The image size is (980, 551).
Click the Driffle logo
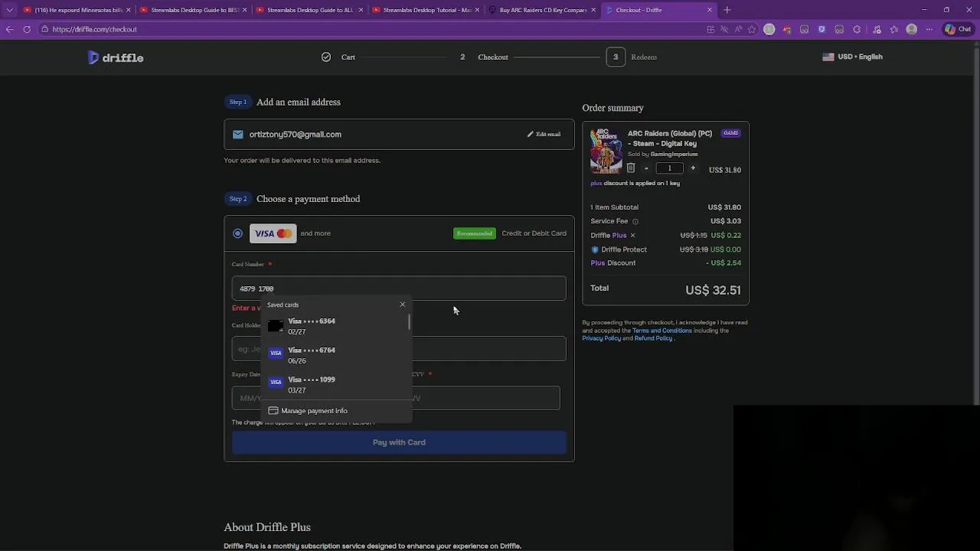116,57
